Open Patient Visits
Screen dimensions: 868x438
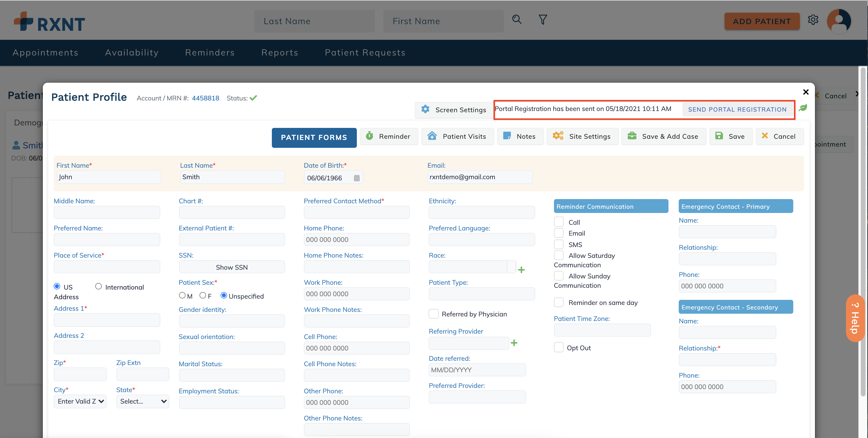pos(457,136)
